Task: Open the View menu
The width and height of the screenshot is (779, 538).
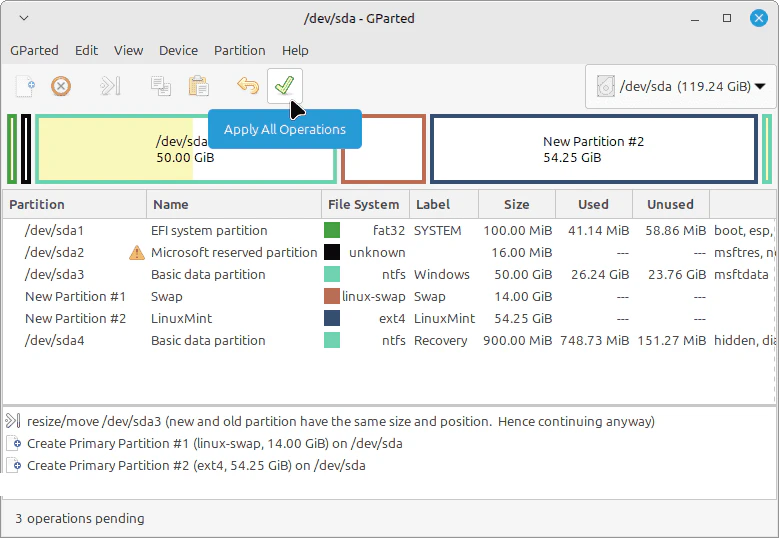Action: point(128,51)
